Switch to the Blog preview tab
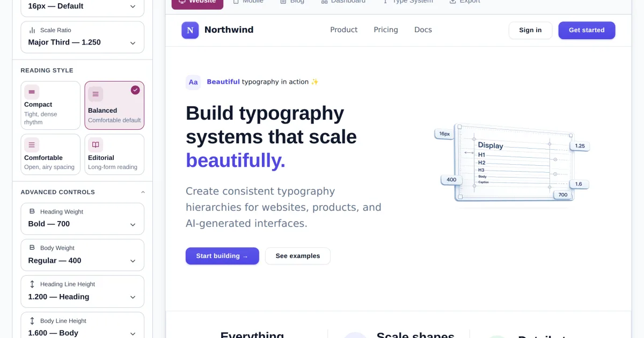This screenshot has width=644, height=338. [292, 3]
